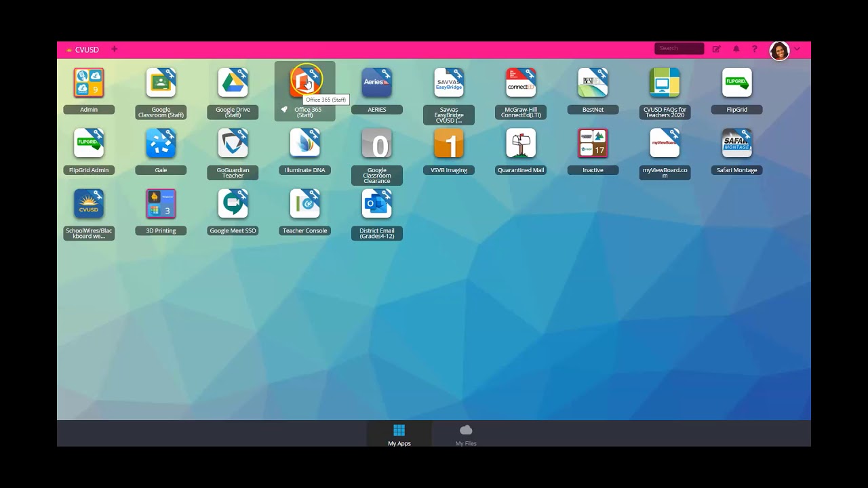Image resolution: width=868 pixels, height=488 pixels.
Task: Open the Teacher Console app
Action: point(304,203)
